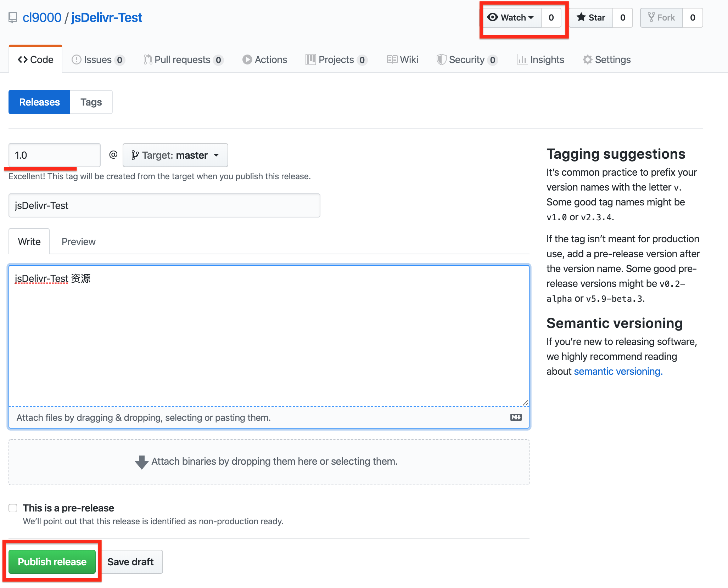Open the semantic versioning link
The height and width of the screenshot is (588, 728).
pyautogui.click(x=618, y=371)
